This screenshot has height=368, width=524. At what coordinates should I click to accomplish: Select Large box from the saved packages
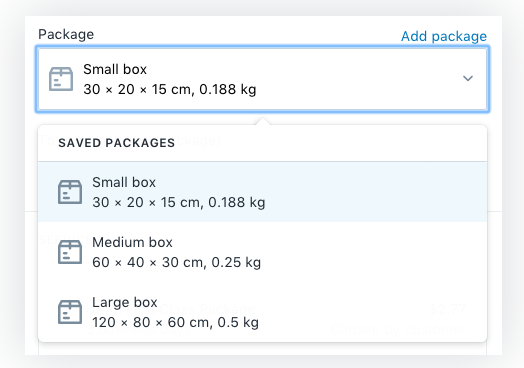(x=262, y=312)
